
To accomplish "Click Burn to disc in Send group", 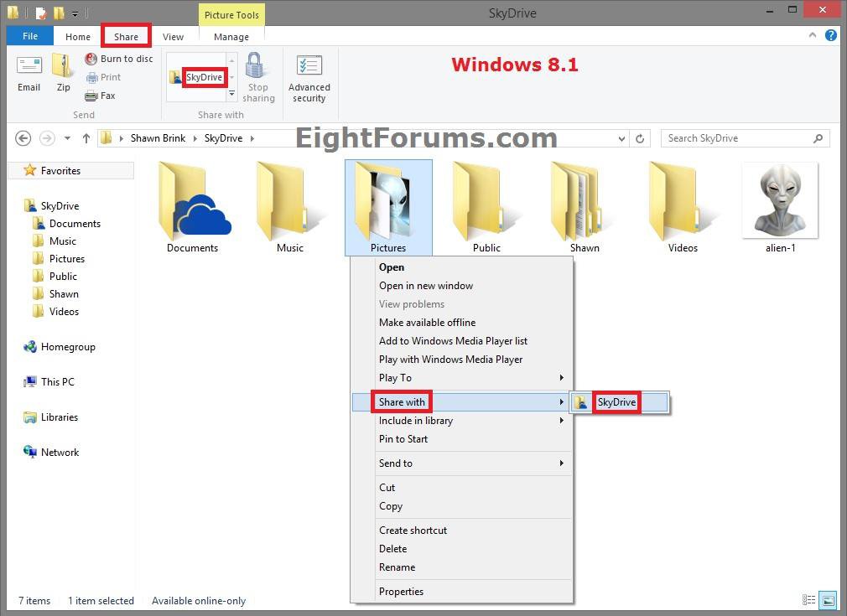I will point(118,59).
